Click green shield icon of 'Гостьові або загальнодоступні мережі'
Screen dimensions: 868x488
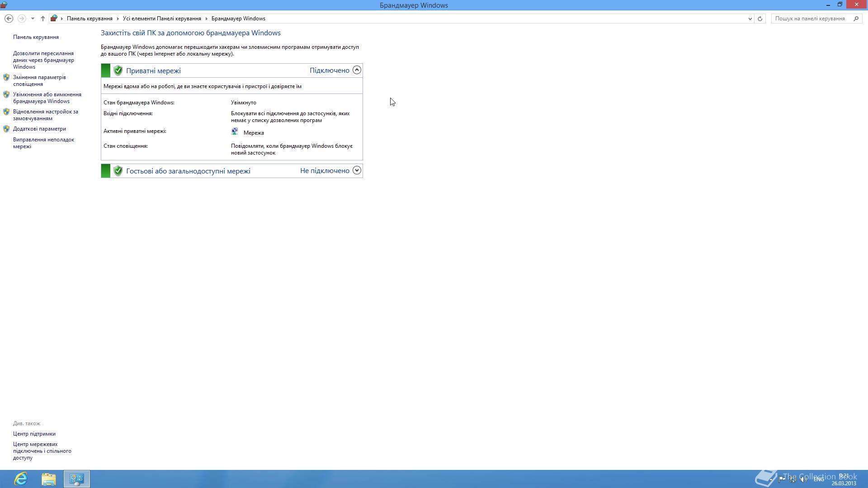coord(118,171)
